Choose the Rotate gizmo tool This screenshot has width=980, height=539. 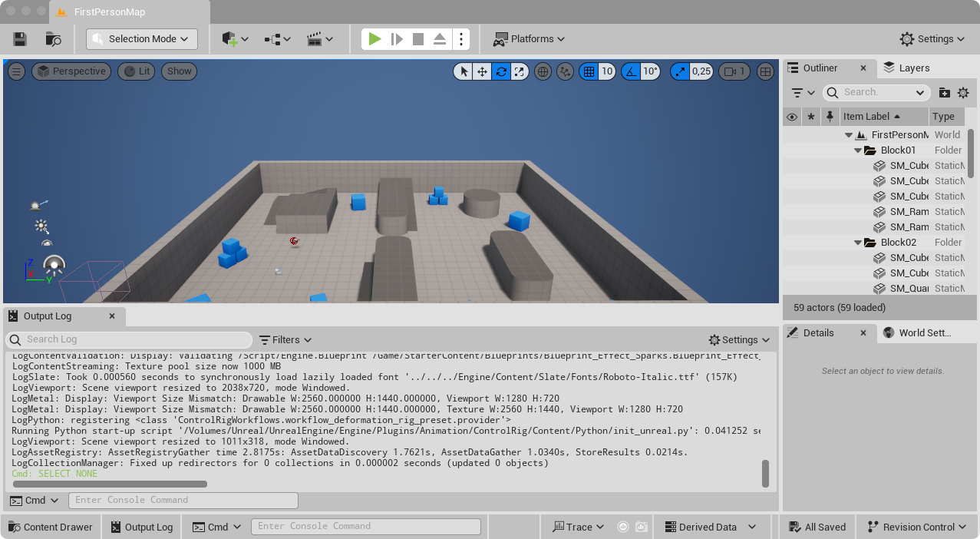tap(501, 71)
